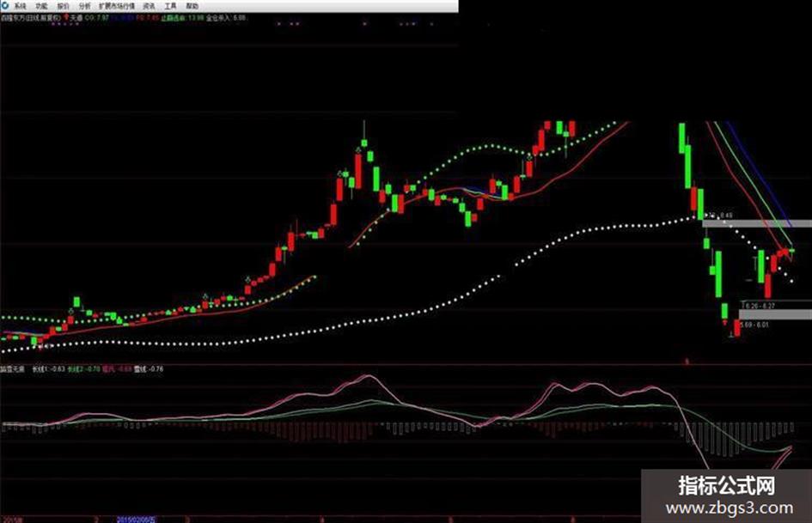Screen dimensions: 812x523
Task: Open the 资讯 menu
Action: pyautogui.click(x=150, y=6)
